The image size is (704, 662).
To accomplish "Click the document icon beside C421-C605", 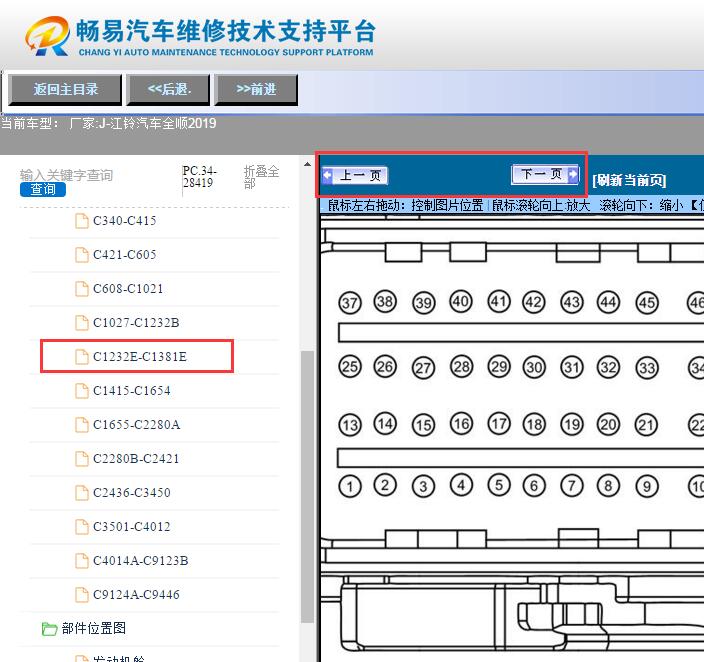I will tap(82, 255).
